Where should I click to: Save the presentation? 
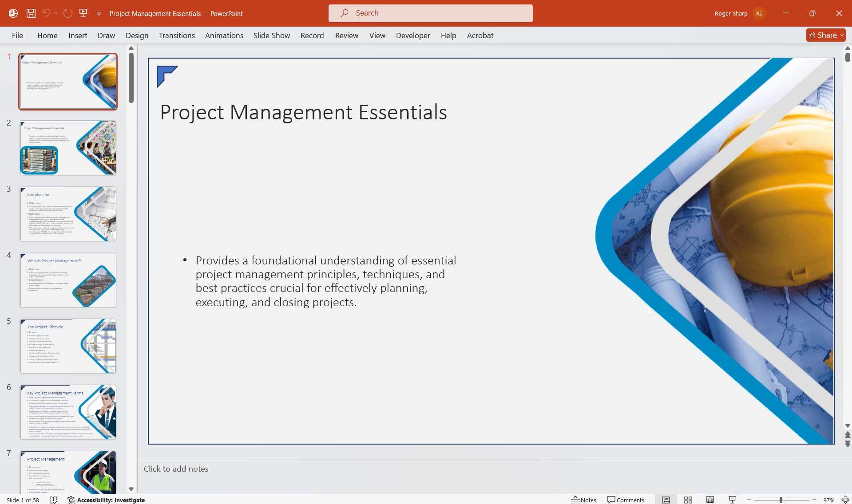point(31,13)
